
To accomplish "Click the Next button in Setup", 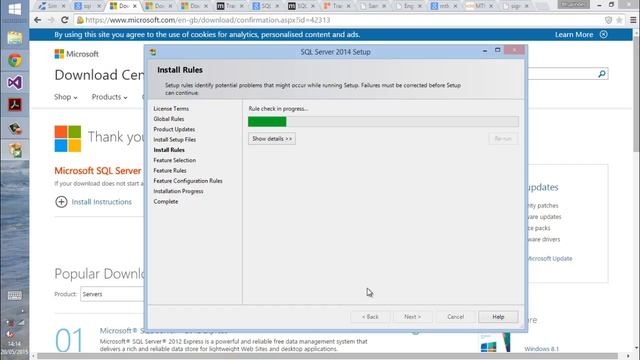I will coord(412,317).
